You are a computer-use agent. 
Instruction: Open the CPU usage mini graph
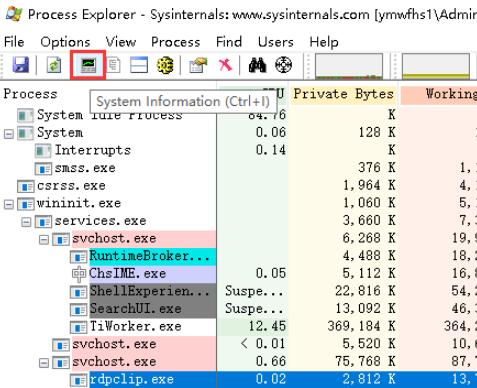click(x=349, y=66)
